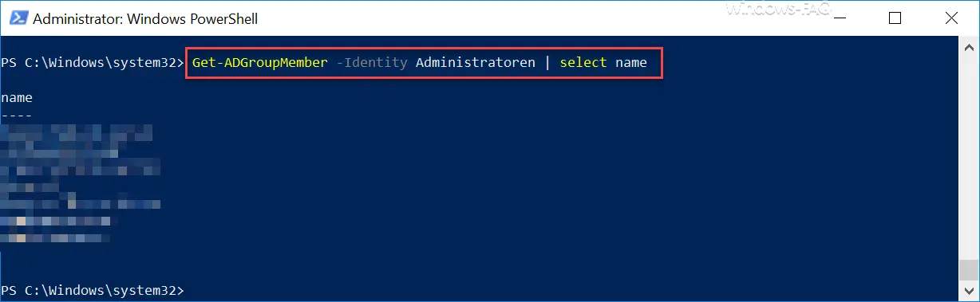Click 'name' at end of command line
The width and height of the screenshot is (980, 302).
click(x=631, y=62)
